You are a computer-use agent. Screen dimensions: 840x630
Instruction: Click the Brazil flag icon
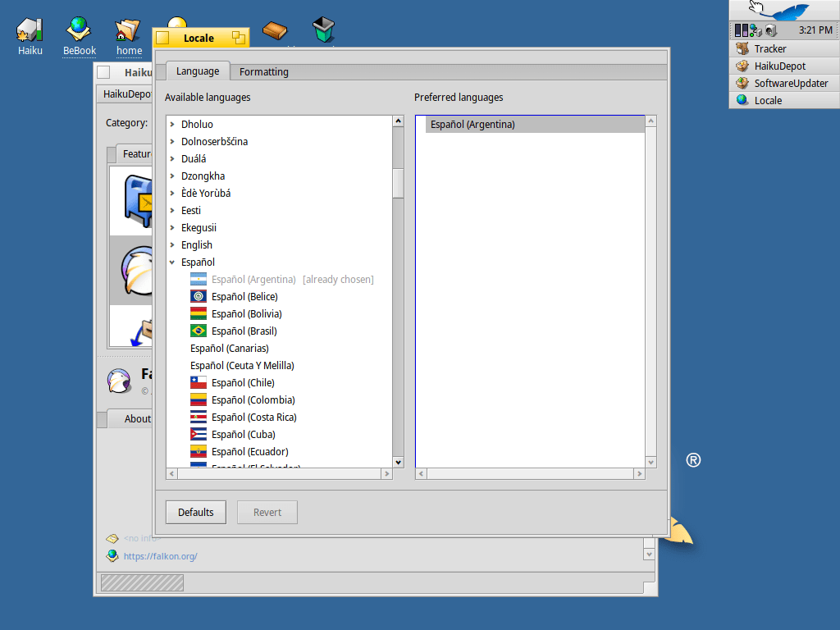coord(199,331)
